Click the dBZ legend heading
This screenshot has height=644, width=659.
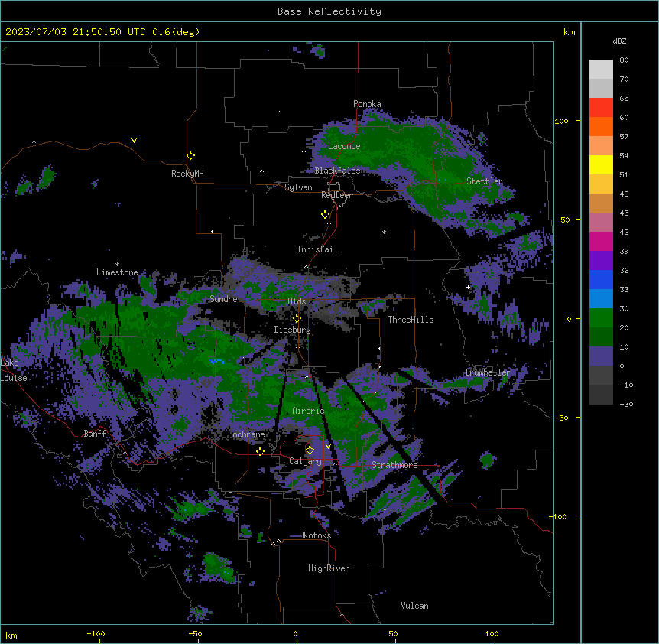[619, 41]
